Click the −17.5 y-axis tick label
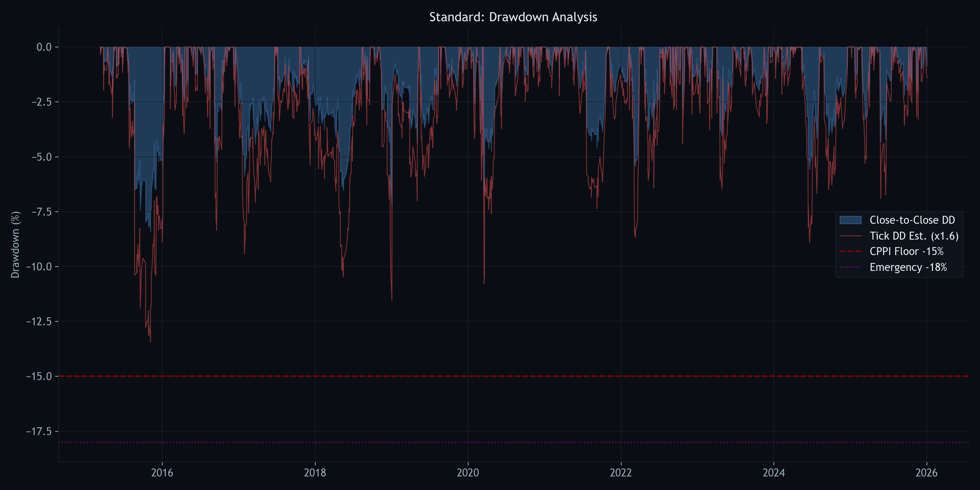Screen dimensions: 980x490 [38, 431]
